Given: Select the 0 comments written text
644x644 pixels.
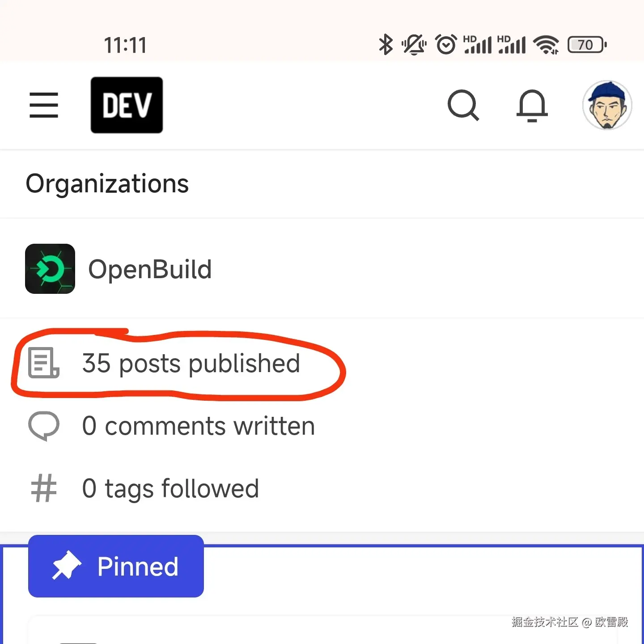Looking at the screenshot, I should 199,426.
